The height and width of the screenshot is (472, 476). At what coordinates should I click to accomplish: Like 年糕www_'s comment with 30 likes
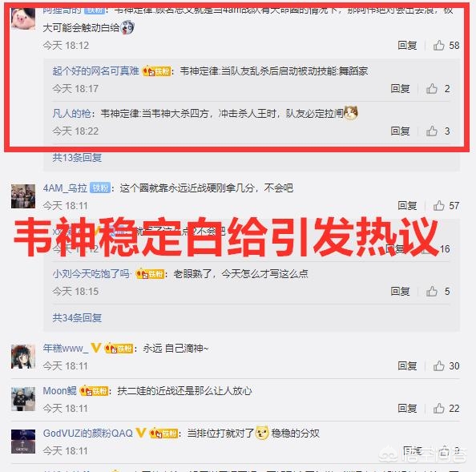[438, 365]
